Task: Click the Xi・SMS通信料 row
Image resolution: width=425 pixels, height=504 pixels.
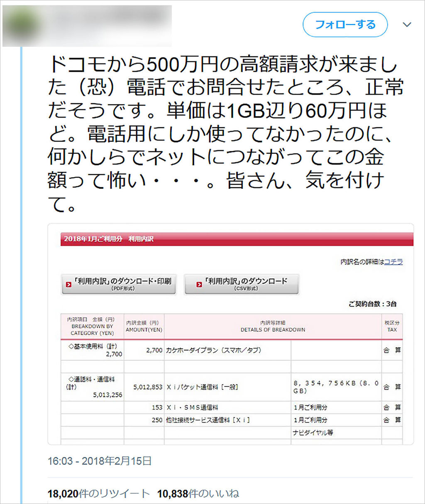Action: click(x=232, y=407)
